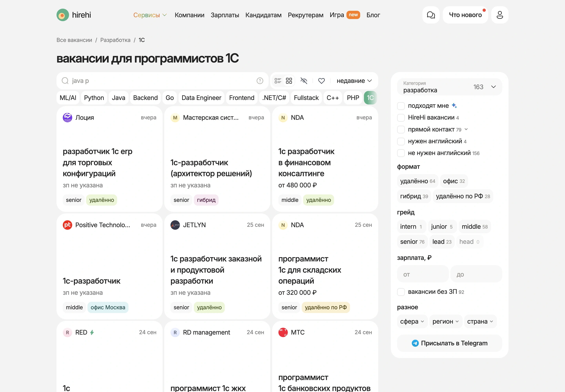Select the Data Engineer category tab

point(201,98)
